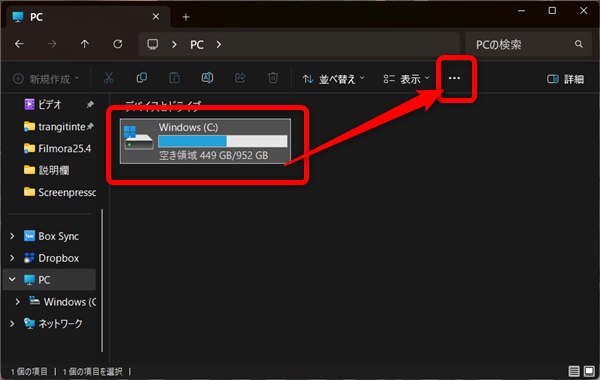
Task: Click the 1 個の項目 status text
Action: pyautogui.click(x=29, y=371)
